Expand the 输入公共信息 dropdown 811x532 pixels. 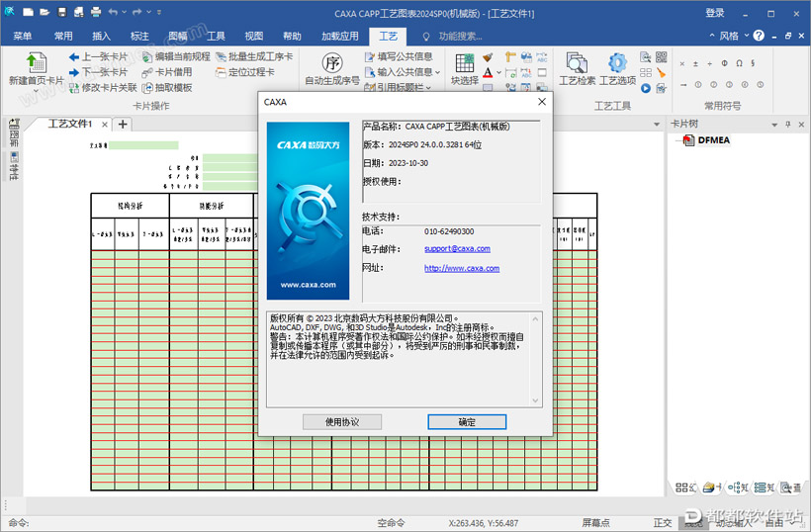pos(437,72)
